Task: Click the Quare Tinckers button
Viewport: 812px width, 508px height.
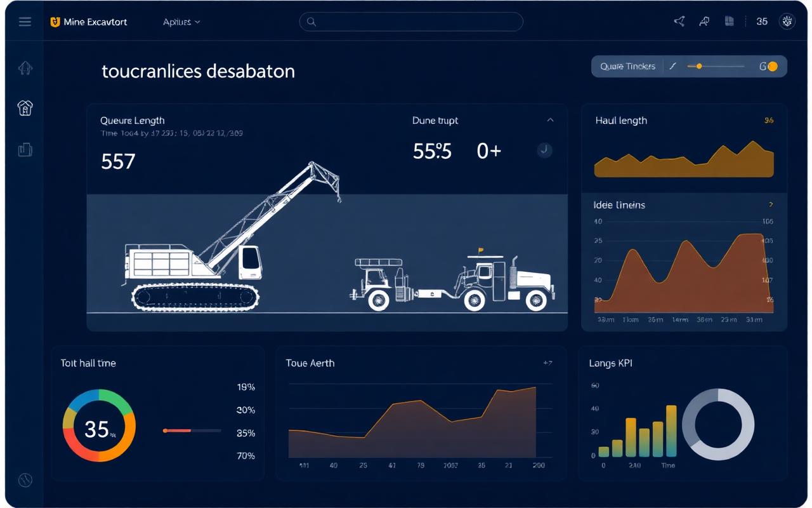Action: click(x=627, y=66)
